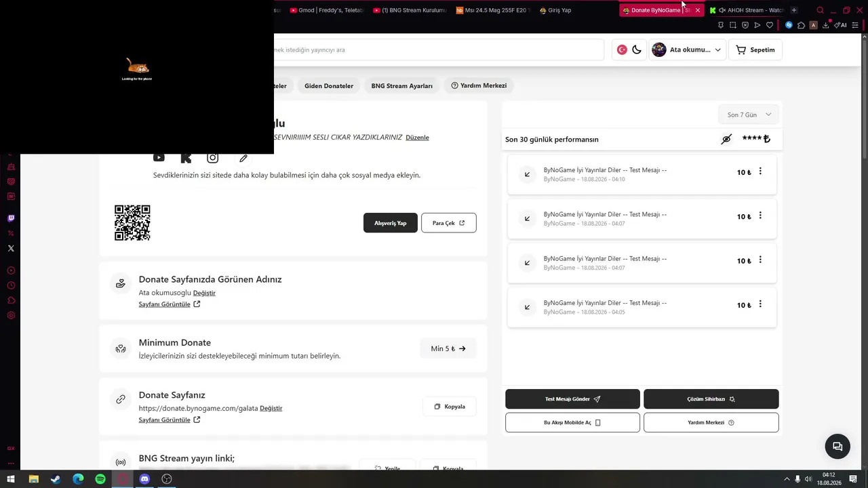Open the YouTube social media icon

[x=159, y=158]
